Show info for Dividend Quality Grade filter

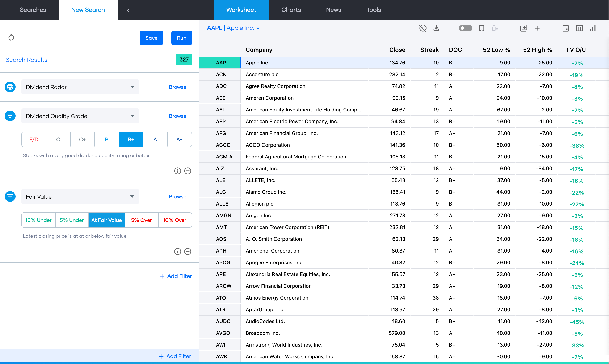(177, 171)
